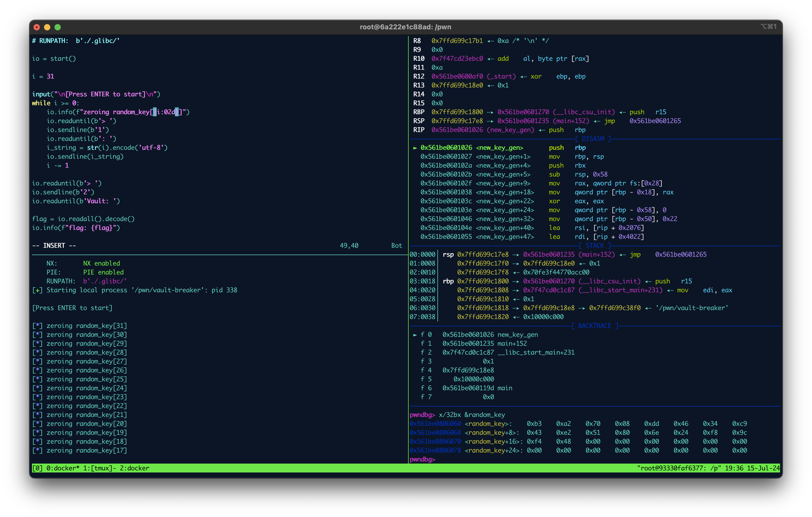Click the 'zeroing random_key[17]' log line

pos(80,450)
